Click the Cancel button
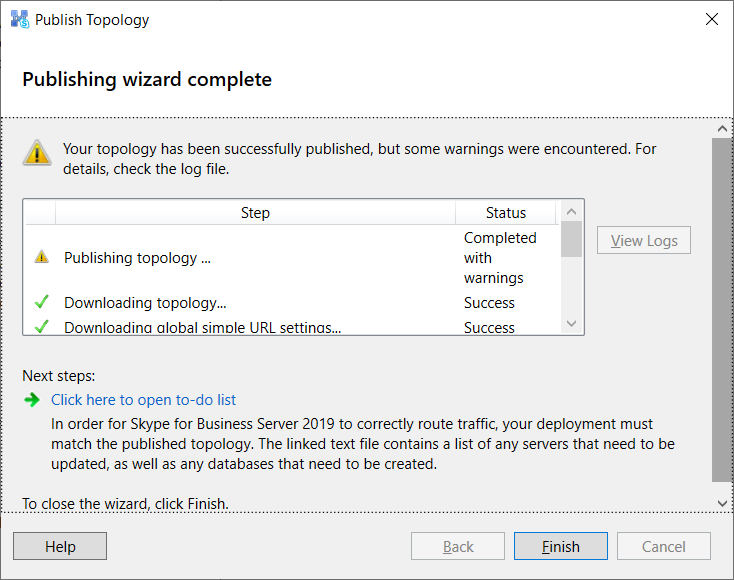 click(x=664, y=546)
